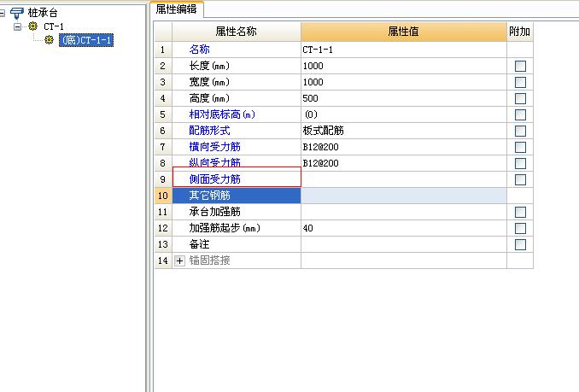Open the 配筋形式 value 板式配筋

(x=404, y=131)
